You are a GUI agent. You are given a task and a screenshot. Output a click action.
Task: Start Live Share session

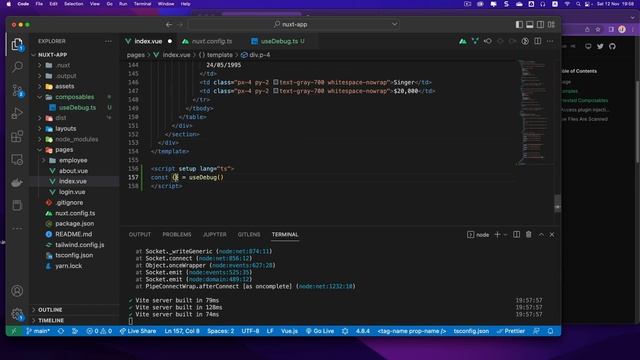pyautogui.click(x=138, y=331)
